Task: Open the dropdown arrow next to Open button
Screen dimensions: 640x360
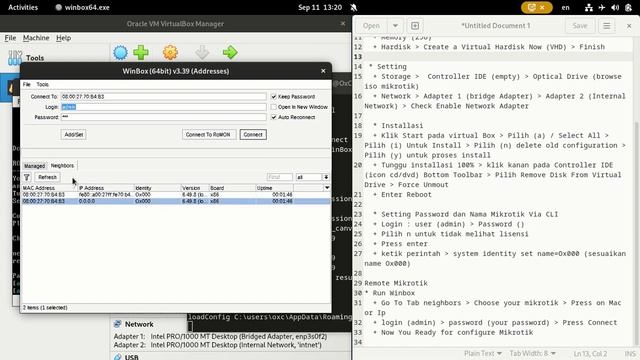Action: pyautogui.click(x=395, y=26)
